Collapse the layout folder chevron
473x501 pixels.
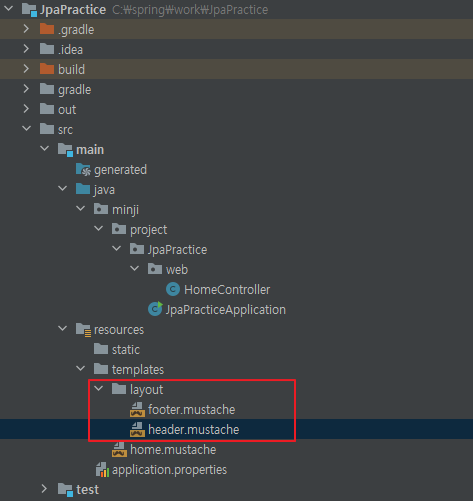[x=98, y=388]
